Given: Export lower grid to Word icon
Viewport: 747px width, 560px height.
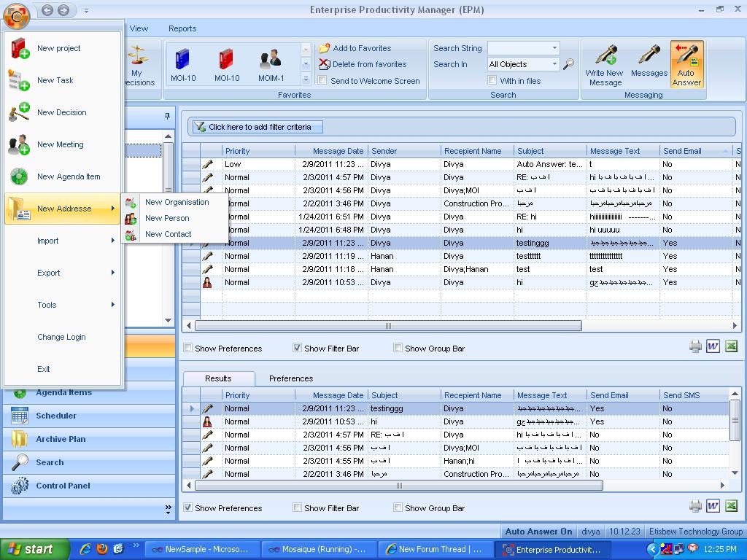Looking at the screenshot, I should pyautogui.click(x=713, y=506).
